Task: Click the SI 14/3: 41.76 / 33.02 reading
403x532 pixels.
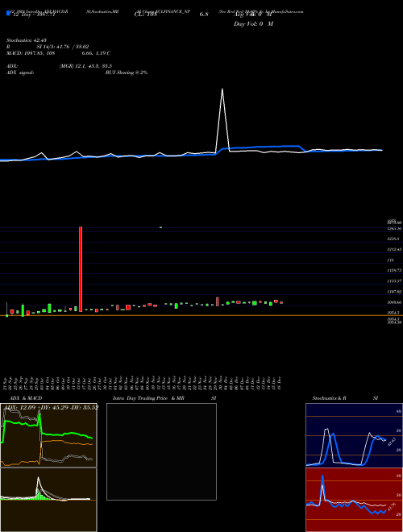Action: (63, 47)
